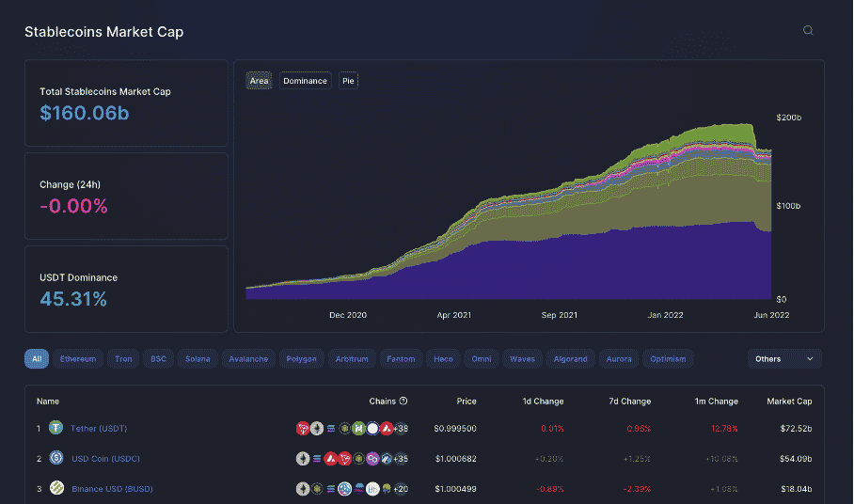This screenshot has width=854, height=504.
Task: Filter stablecoins by Avalanche
Action: point(248,358)
